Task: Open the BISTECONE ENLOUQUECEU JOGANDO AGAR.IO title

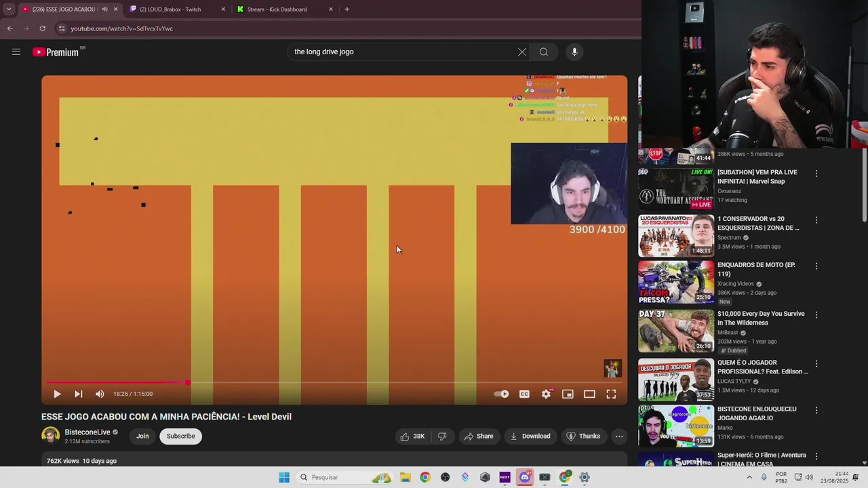Action: 757,413
